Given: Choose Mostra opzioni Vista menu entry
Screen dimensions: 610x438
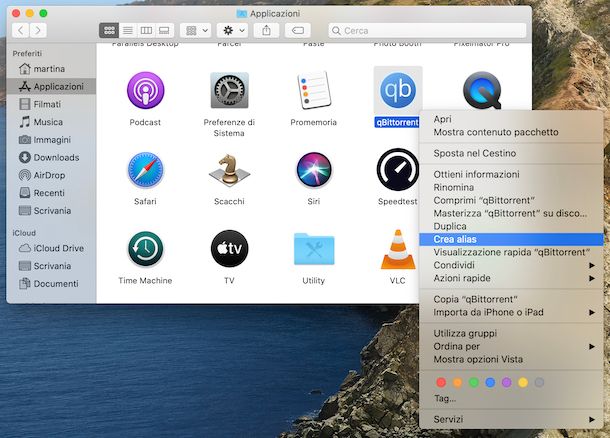Looking at the screenshot, I should (511, 359).
